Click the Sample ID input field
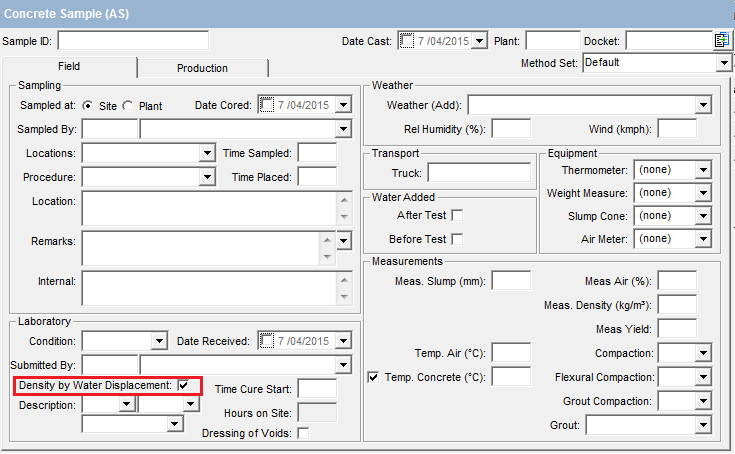735x454 pixels. 133,40
